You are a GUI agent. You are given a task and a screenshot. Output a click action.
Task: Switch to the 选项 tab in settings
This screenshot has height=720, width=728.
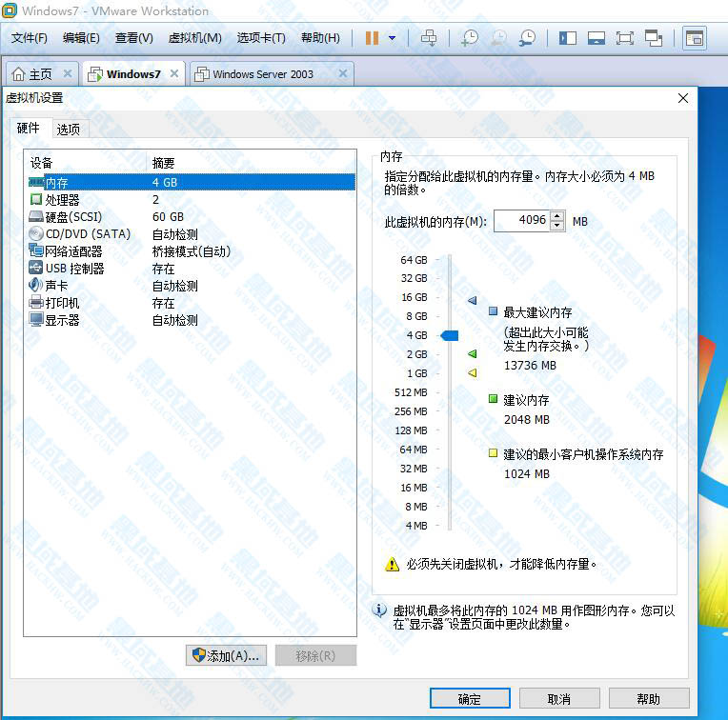coord(69,130)
